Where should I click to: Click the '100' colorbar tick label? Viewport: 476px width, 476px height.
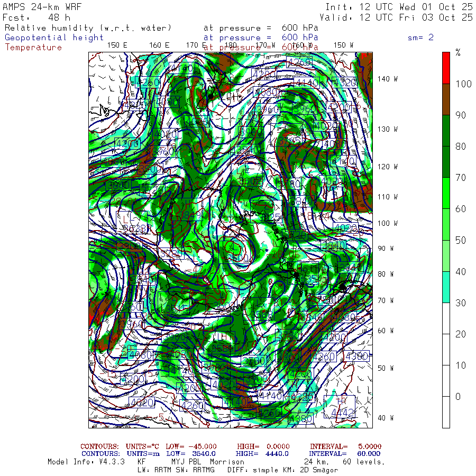tap(463, 84)
